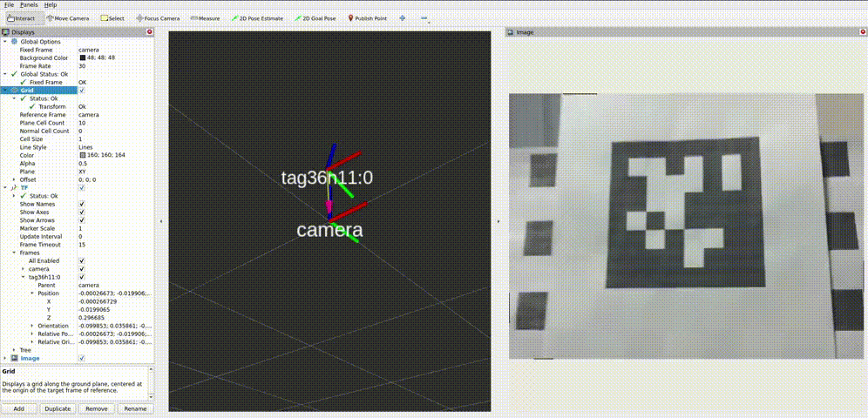Click the Remove display button
Viewport: 868px width, 418px height.
coord(97,408)
